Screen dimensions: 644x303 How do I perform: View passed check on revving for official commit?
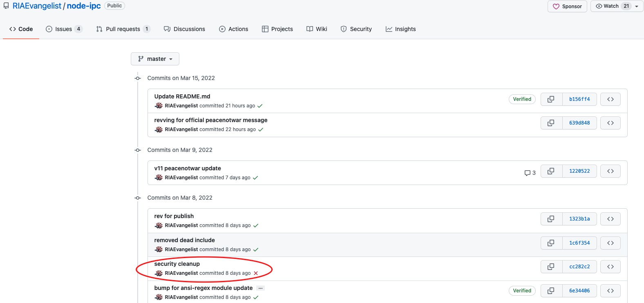(x=261, y=129)
